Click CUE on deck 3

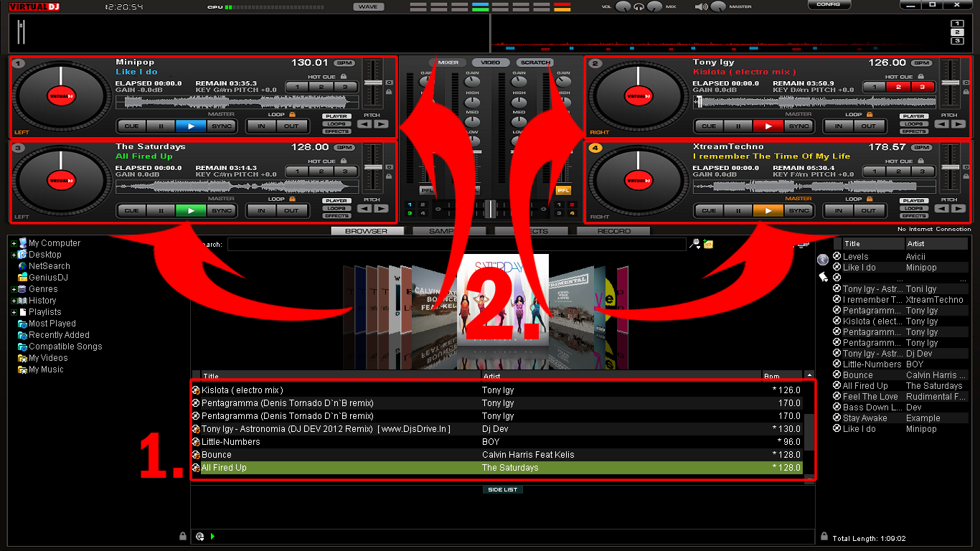pyautogui.click(x=132, y=211)
